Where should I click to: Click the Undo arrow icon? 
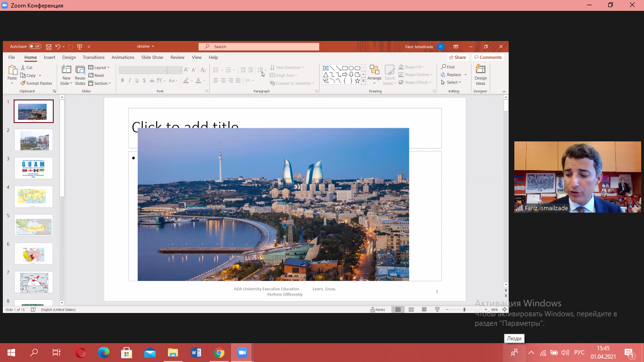tap(58, 47)
